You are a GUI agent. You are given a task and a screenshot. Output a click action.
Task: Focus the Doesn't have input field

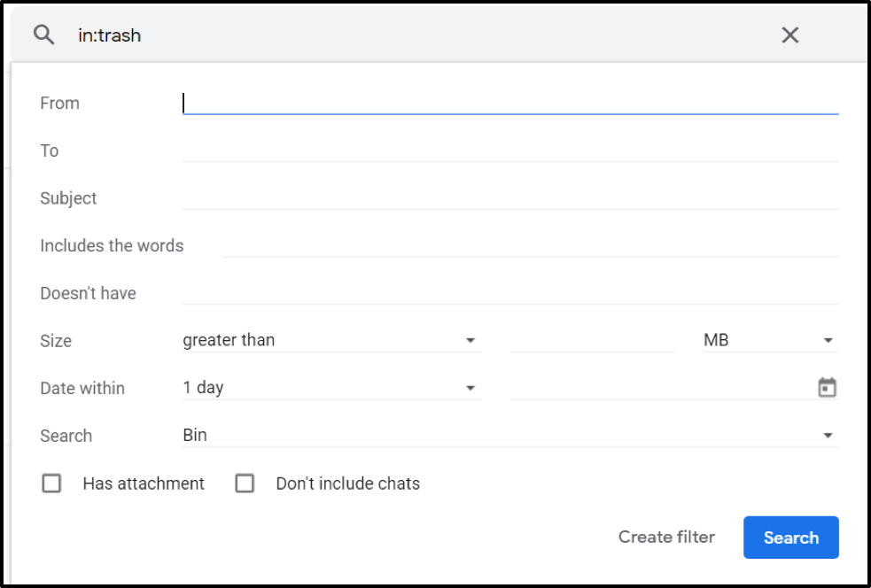509,293
